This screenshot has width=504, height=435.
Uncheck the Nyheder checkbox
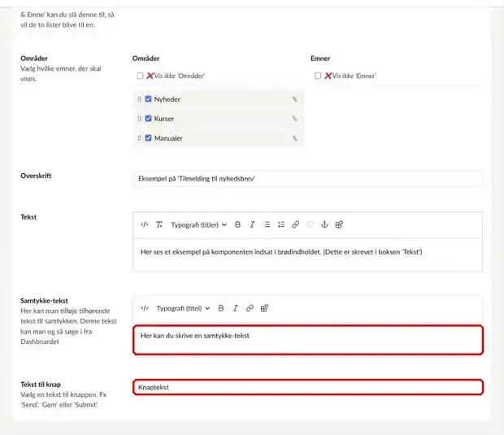click(x=148, y=99)
